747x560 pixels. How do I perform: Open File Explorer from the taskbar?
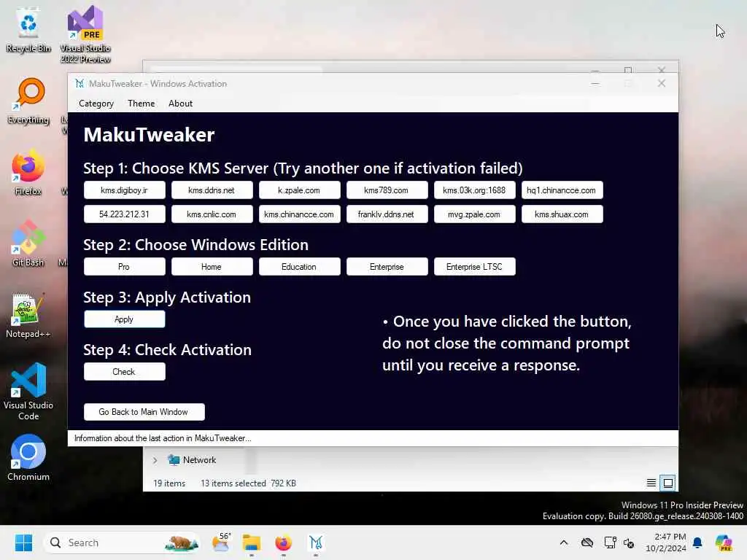[x=251, y=542]
